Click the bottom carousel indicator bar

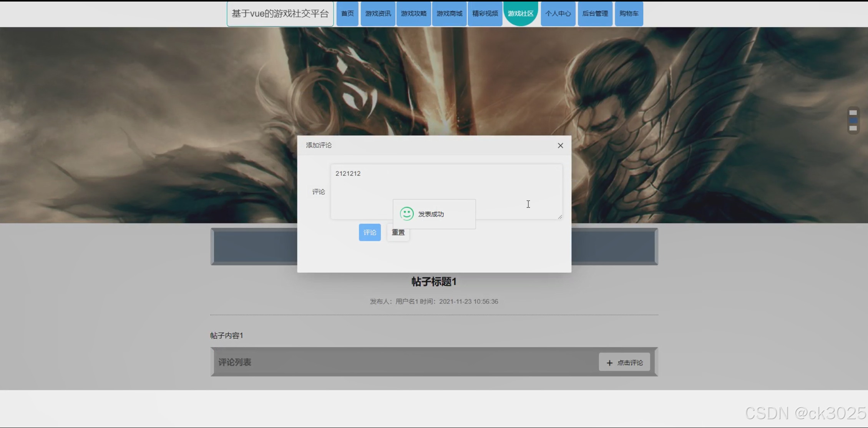click(x=853, y=128)
